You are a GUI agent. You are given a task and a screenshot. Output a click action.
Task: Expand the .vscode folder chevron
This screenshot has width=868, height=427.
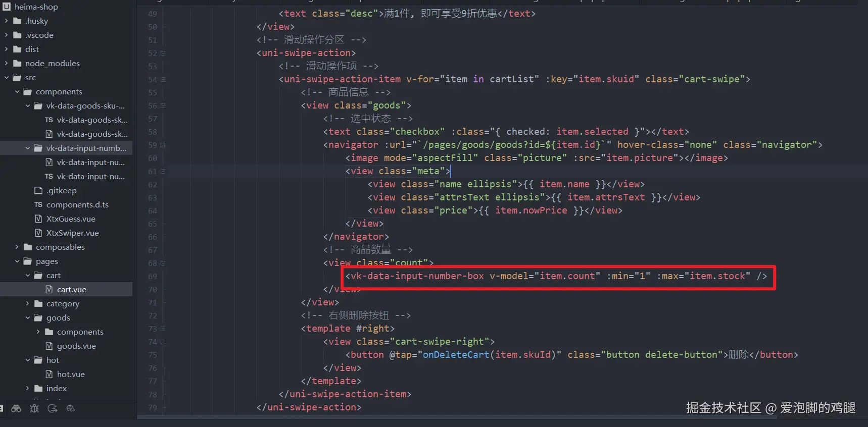pos(6,35)
